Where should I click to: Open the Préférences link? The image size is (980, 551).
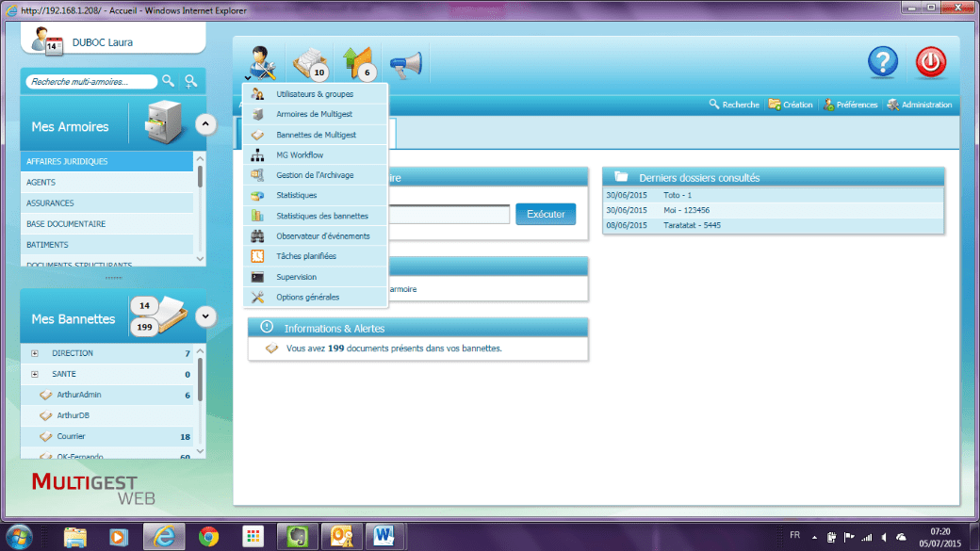coord(850,105)
